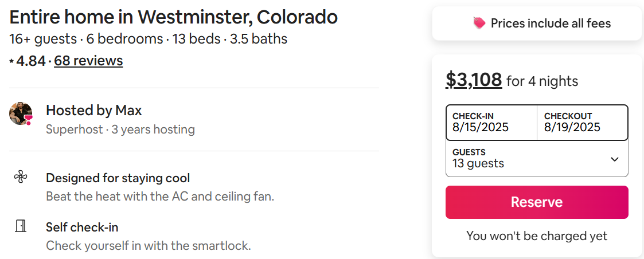
Task: Click the chevron arrow in Guests selector
Action: coord(615,159)
